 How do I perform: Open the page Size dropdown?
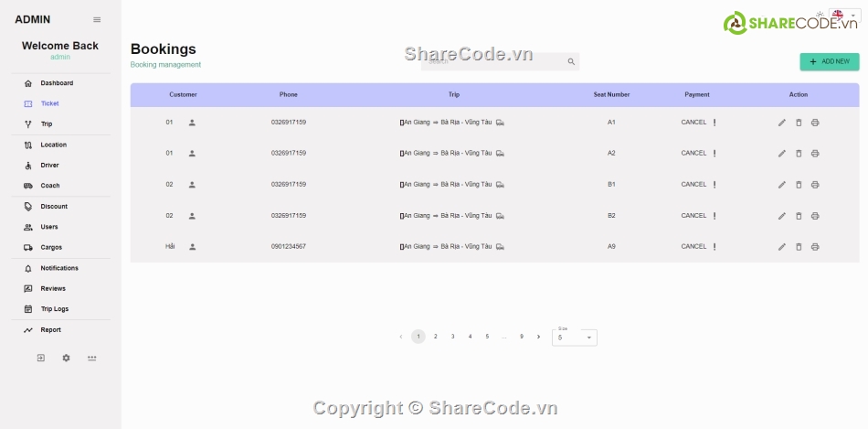point(575,338)
